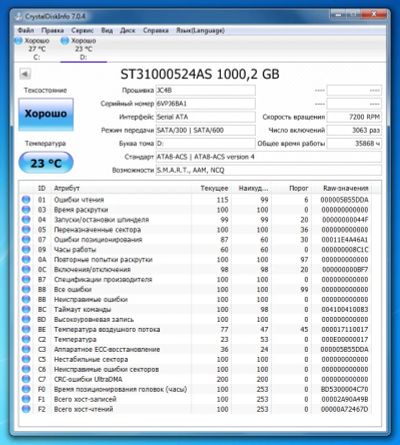Close the CrystalDiskInfo window
This screenshot has height=445, width=400.
374,14
